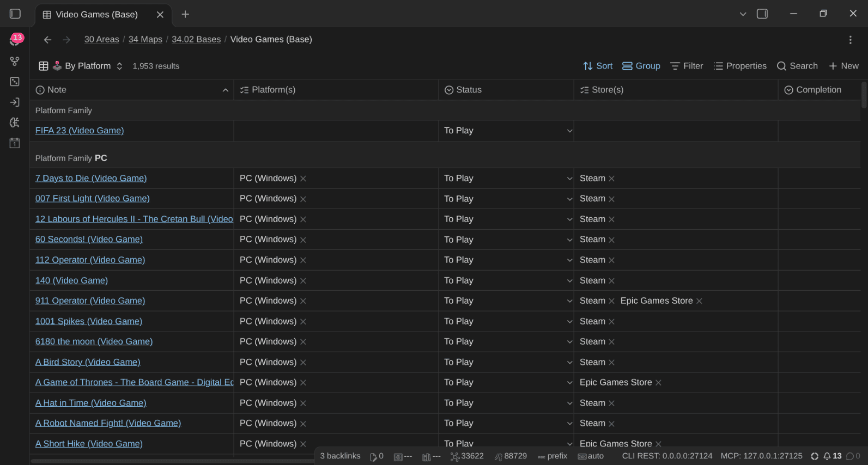Image resolution: width=868 pixels, height=465 pixels.
Task: Click the notification bell showing 13
Action: click(832, 456)
